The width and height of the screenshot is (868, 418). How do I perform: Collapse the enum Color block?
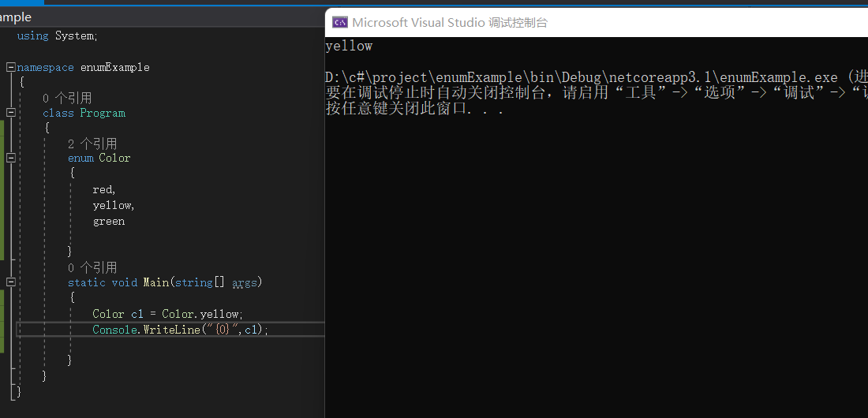click(10, 158)
